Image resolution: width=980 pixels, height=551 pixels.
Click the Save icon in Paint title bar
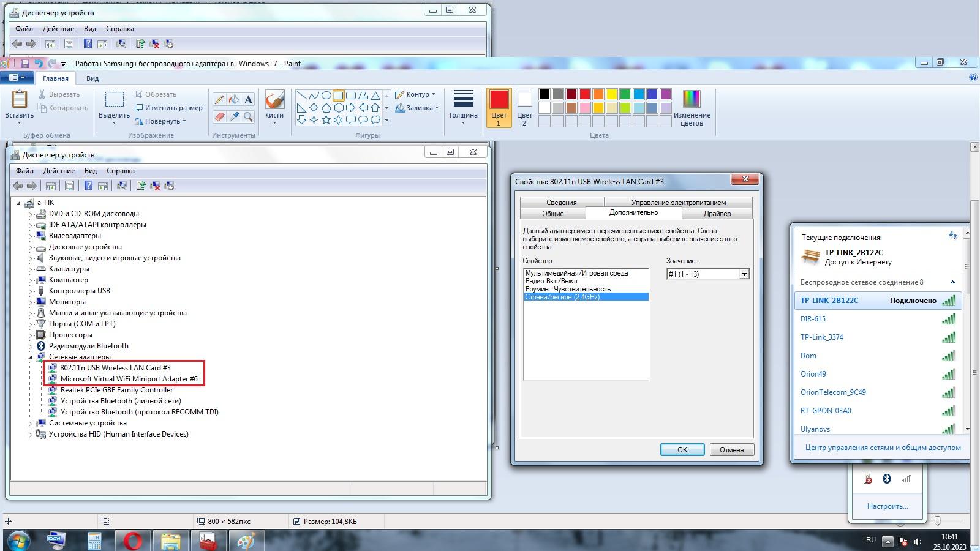click(x=25, y=63)
